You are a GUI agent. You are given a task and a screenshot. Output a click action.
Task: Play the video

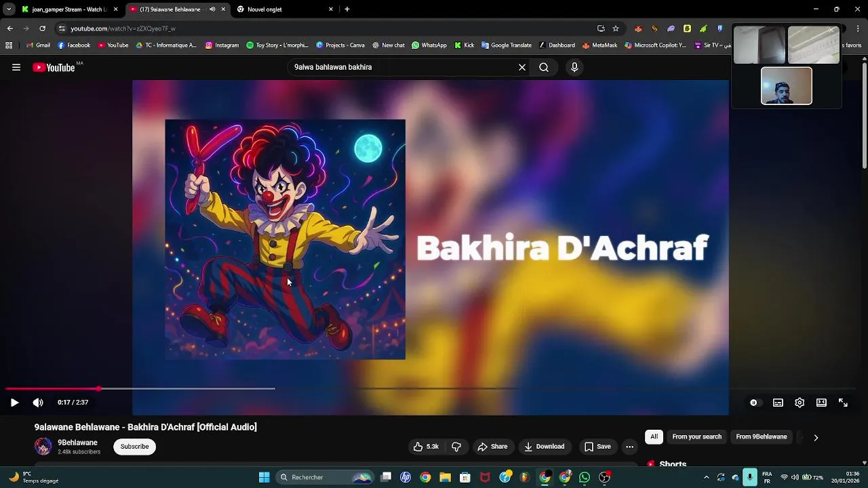(14, 403)
